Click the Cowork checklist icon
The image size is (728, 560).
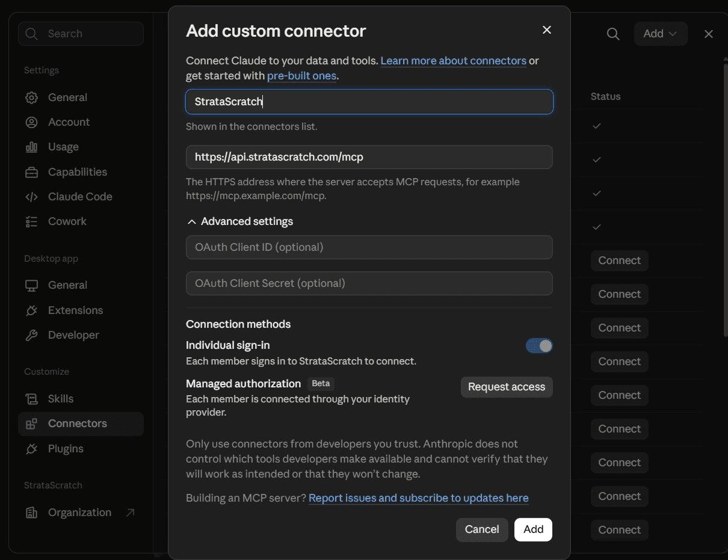(x=32, y=221)
